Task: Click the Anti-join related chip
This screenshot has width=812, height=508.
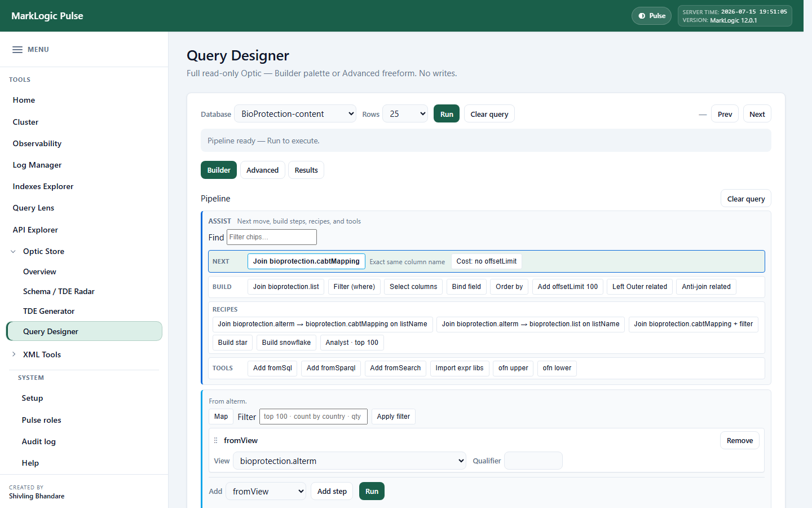Action: point(706,287)
